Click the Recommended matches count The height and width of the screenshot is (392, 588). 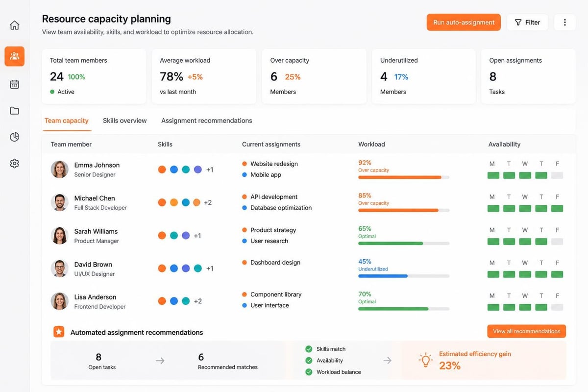201,357
